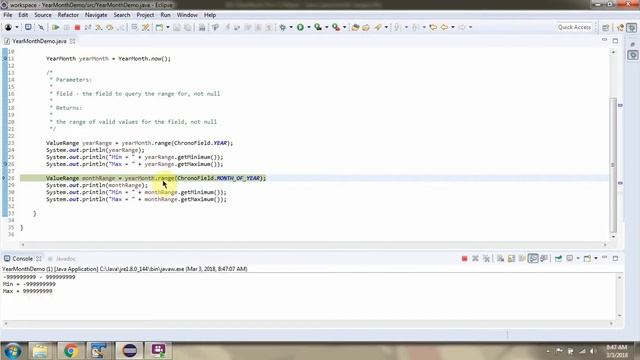Toggle Show Console on standard error change
Image resolution: width=640 pixels, height=360 pixels.
coord(544,258)
